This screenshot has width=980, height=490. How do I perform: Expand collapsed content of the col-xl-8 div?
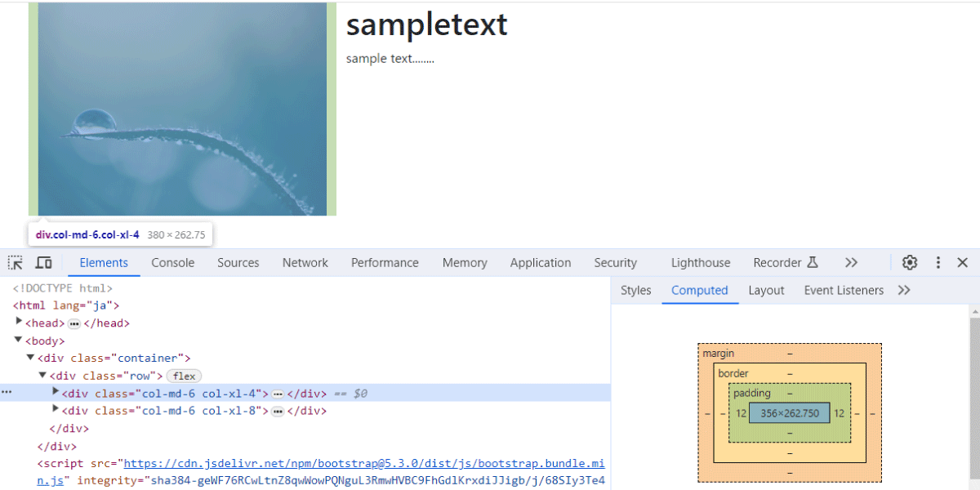[x=278, y=411]
